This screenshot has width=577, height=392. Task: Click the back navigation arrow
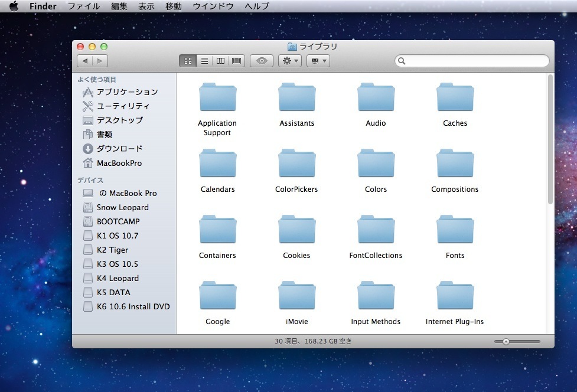(85, 61)
